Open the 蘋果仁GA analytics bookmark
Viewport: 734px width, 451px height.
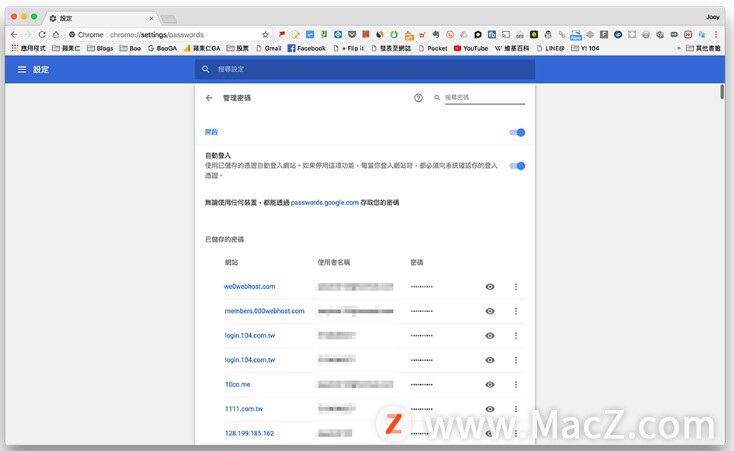coord(202,48)
